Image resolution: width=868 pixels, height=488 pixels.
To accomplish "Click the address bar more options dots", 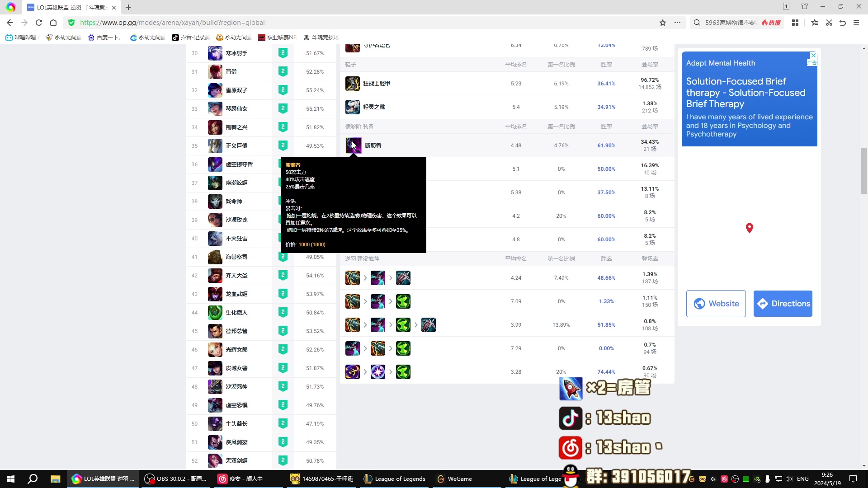I will 677,23.
